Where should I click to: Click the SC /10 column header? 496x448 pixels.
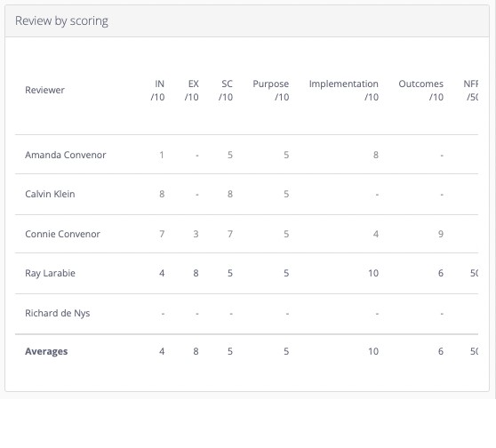pos(226,90)
